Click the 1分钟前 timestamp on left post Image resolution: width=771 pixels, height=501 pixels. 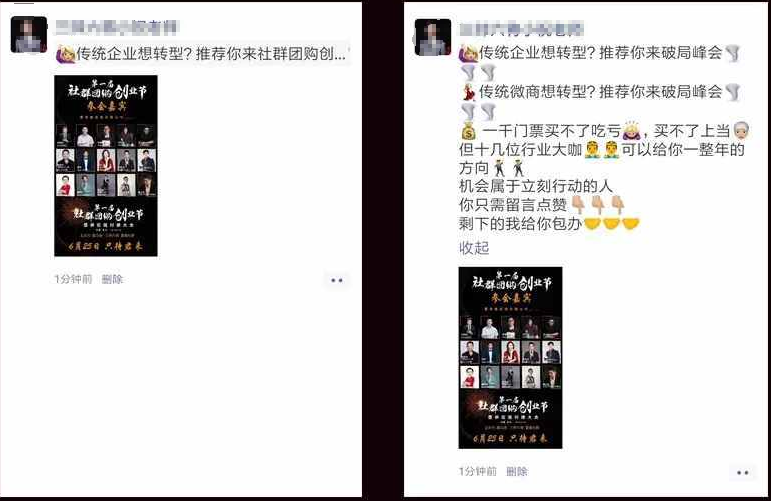pyautogui.click(x=73, y=279)
